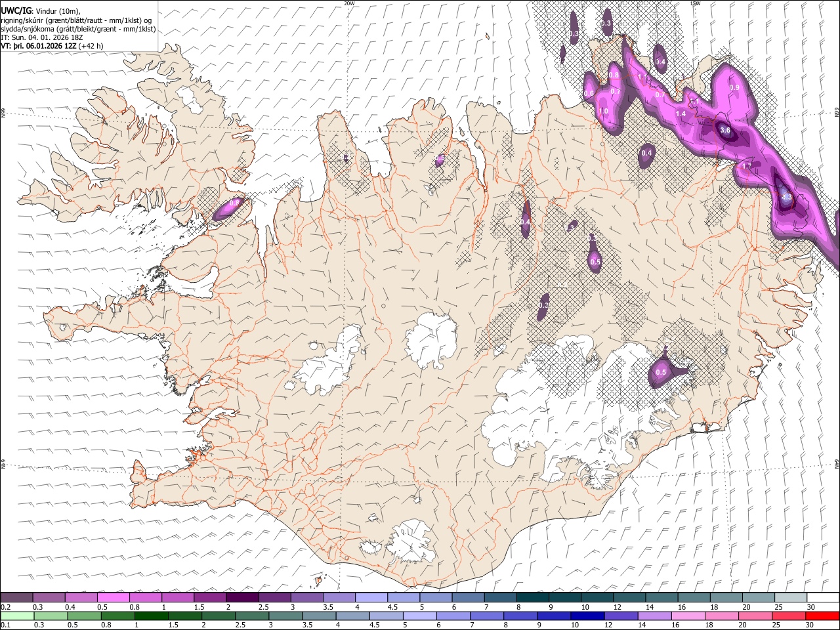Pick the pale grey snow swatch between 25 and 30
The height and width of the screenshot is (630, 840).
click(791, 597)
